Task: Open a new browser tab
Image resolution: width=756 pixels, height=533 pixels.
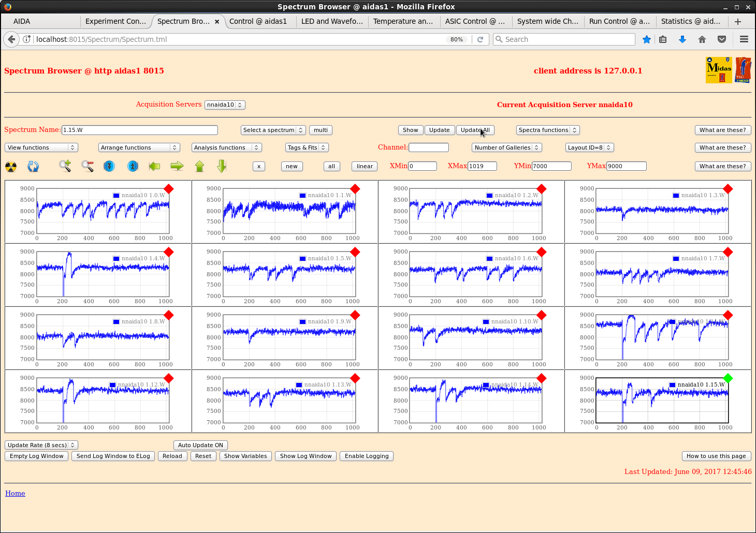Action: click(738, 21)
